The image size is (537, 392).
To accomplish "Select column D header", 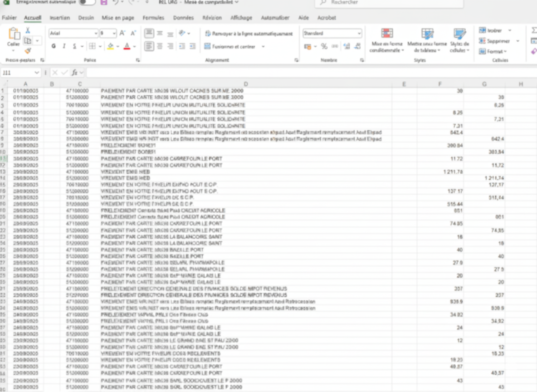I will (x=245, y=84).
